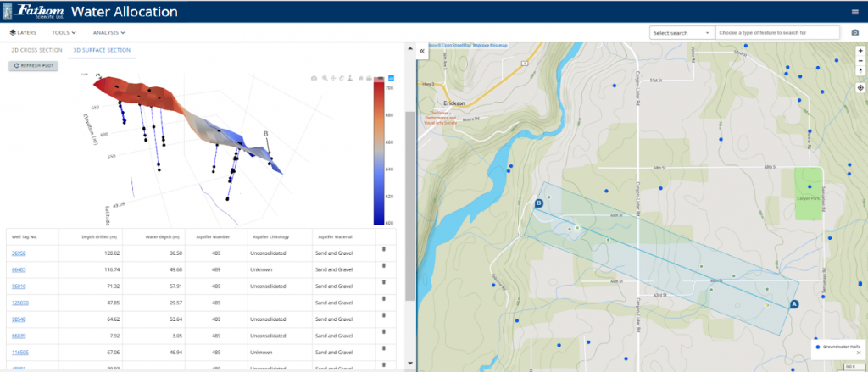This screenshot has width=868, height=372.
Task: Select the plot zoom tool
Action: tap(325, 78)
